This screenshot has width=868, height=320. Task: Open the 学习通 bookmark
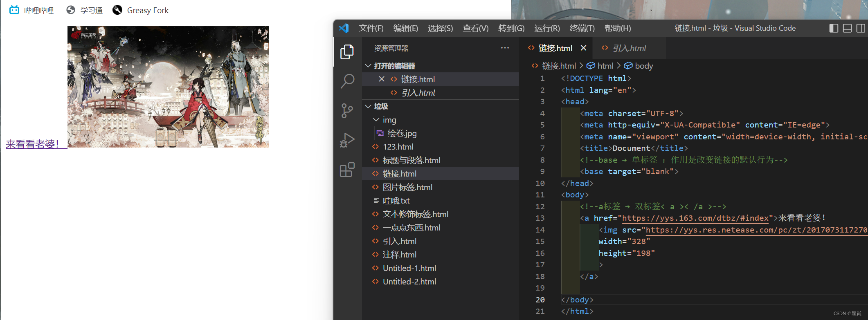pyautogui.click(x=84, y=10)
